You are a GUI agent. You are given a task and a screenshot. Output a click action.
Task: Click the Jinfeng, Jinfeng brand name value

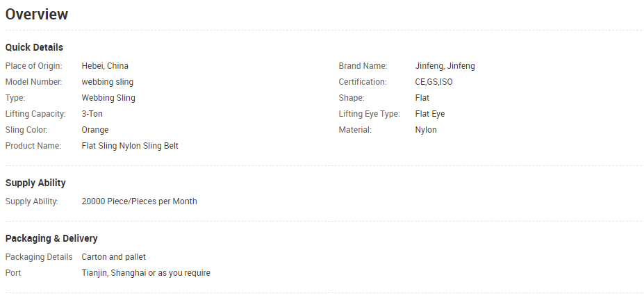(x=445, y=66)
